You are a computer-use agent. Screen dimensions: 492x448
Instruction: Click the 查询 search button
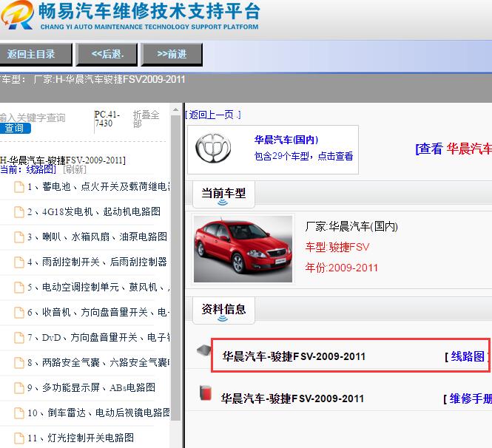click(x=15, y=128)
